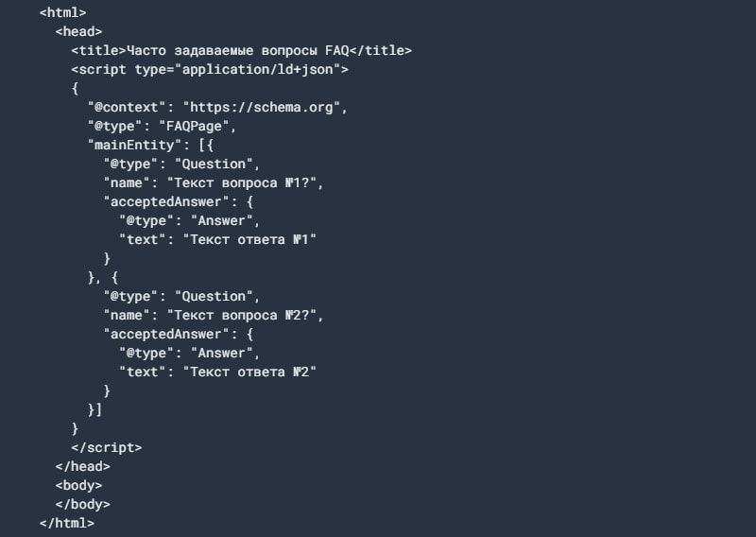Click the opening <head> tag
This screenshot has width=756, height=537.
pyautogui.click(x=78, y=32)
